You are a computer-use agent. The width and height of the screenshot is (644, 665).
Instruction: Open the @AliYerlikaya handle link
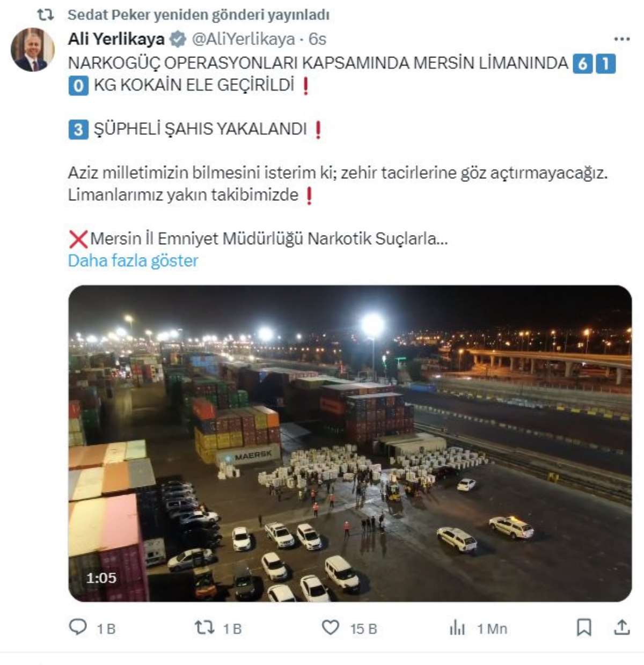tap(244, 39)
